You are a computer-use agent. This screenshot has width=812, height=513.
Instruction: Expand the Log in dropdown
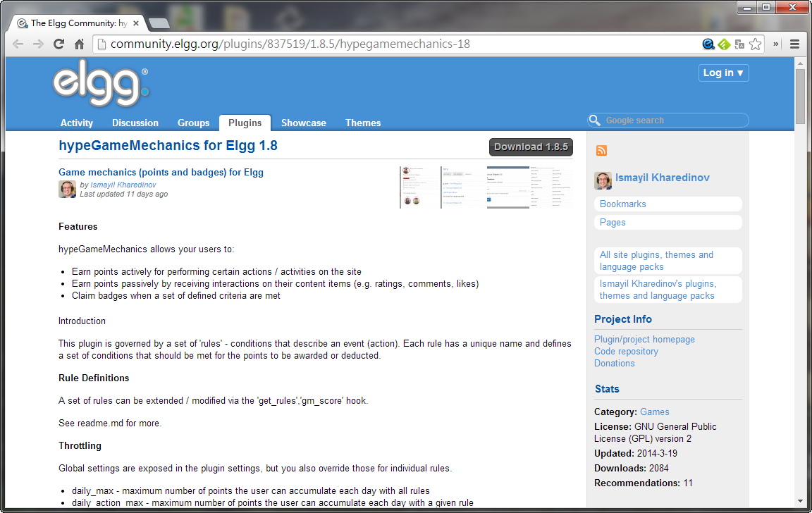pyautogui.click(x=724, y=73)
